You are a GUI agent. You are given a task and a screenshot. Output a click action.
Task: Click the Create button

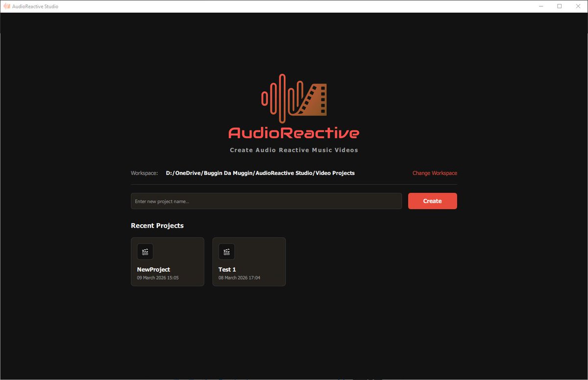tap(432, 201)
